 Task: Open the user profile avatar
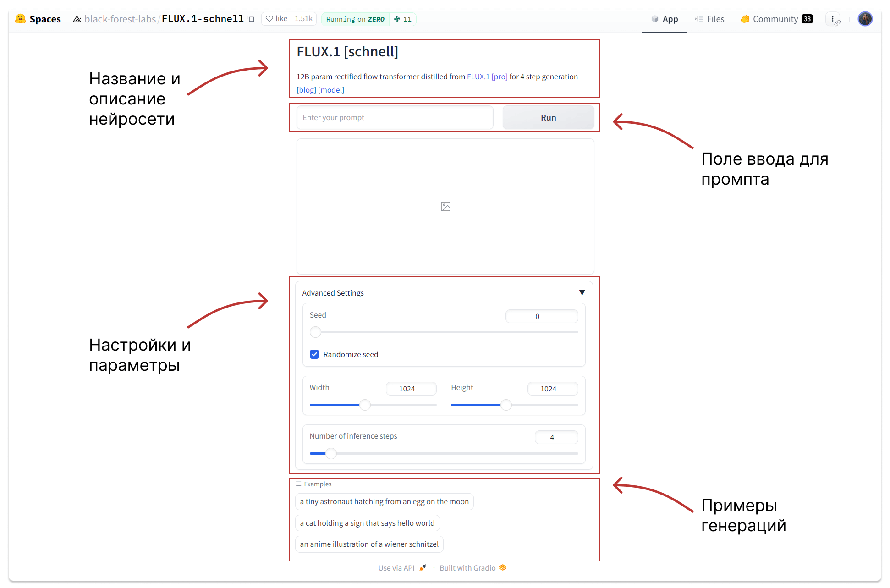865,19
